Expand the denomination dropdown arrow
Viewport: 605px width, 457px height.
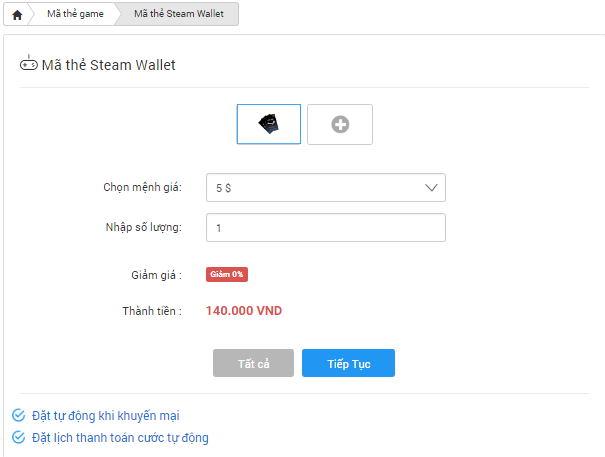(431, 188)
